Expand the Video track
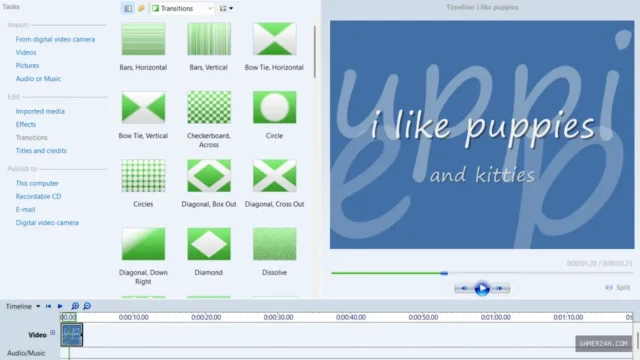Image resolution: width=640 pixels, height=360 pixels. point(53,333)
